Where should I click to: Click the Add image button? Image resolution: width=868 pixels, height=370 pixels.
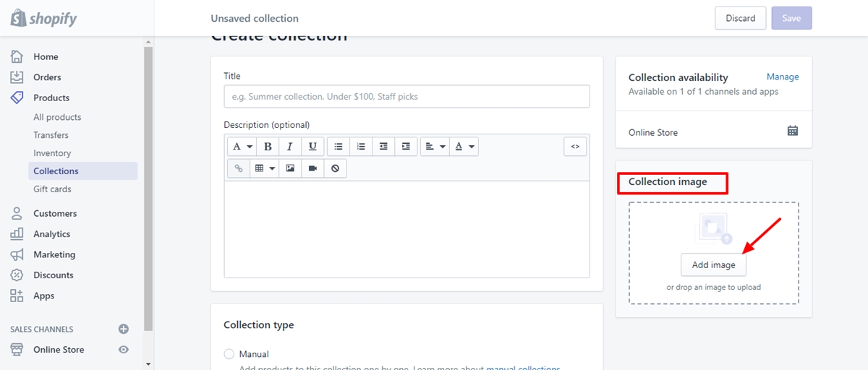(713, 264)
